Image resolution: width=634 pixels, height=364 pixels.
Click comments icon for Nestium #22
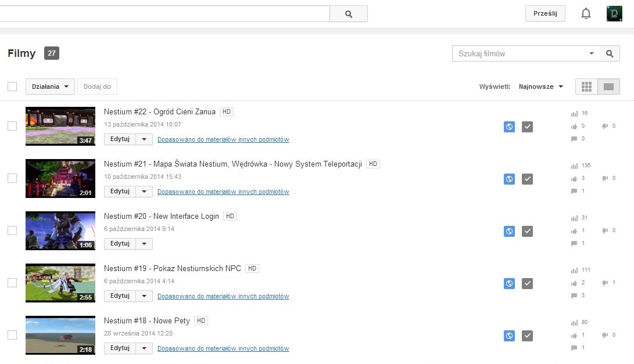(x=574, y=139)
